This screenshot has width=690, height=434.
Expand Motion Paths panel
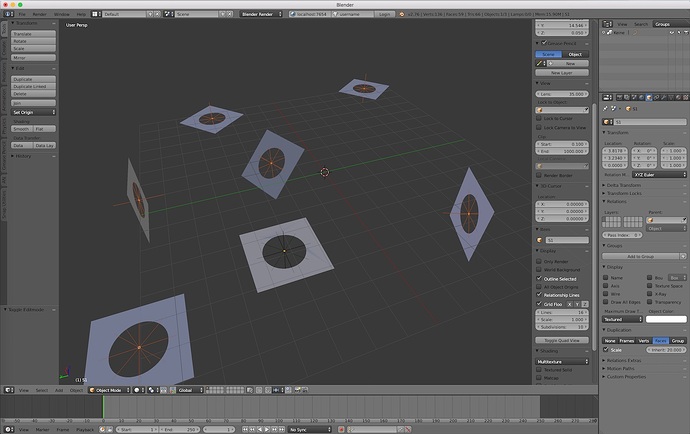click(620, 368)
